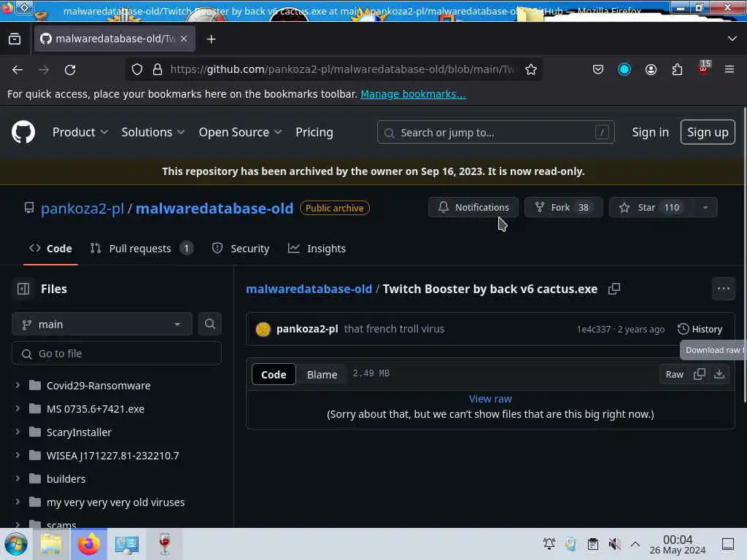Focus the Go to file field
Screen dimensions: 747x560
[117, 354]
